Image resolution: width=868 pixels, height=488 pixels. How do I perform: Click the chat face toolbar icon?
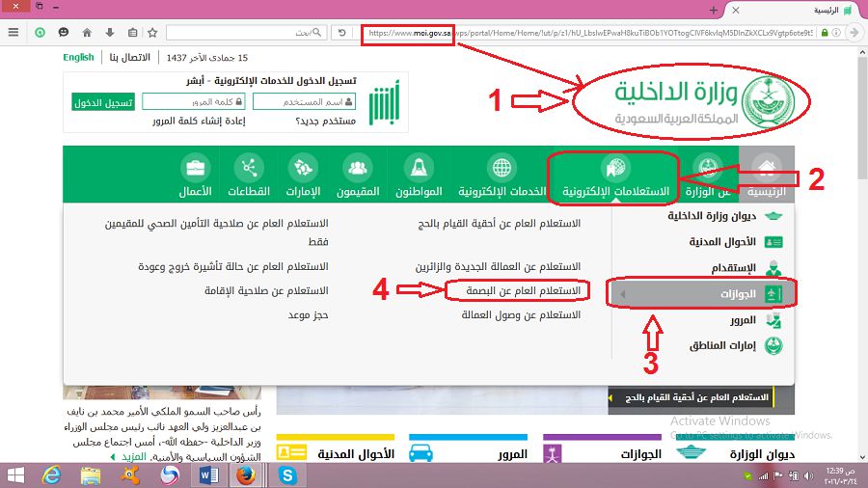point(64,33)
